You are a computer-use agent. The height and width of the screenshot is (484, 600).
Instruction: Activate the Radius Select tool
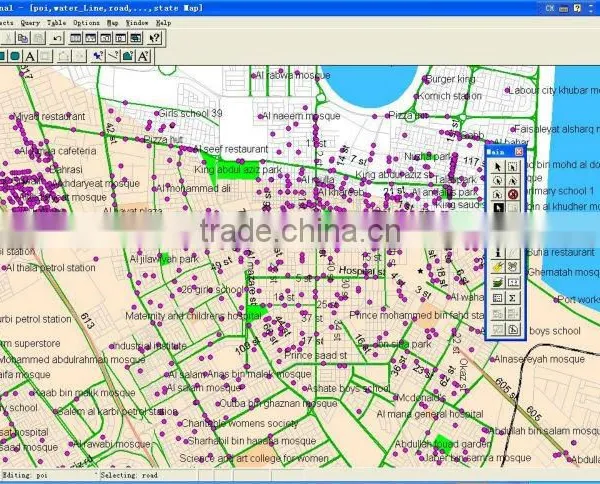497,181
